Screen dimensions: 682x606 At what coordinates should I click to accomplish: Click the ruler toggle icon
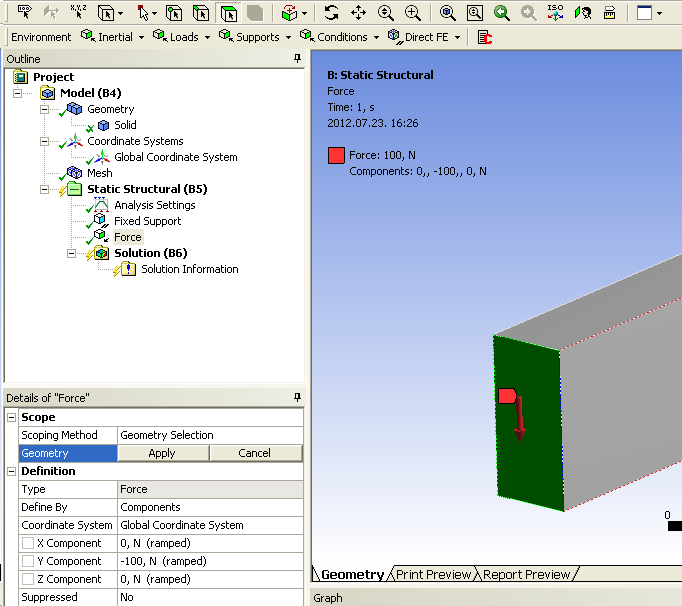click(610, 13)
